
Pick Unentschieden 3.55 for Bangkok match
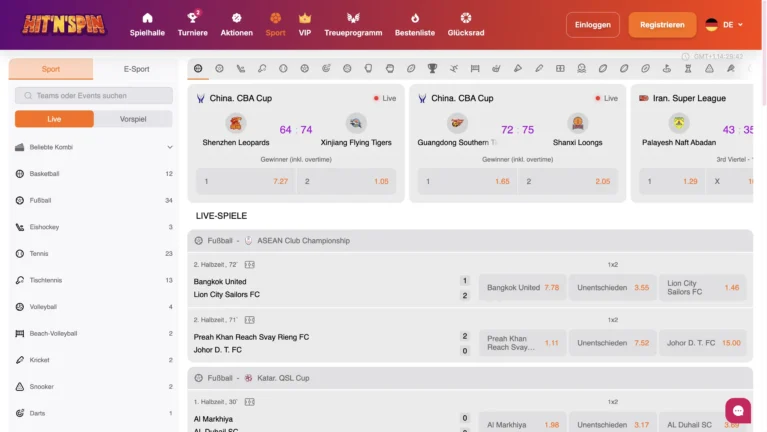[x=612, y=288]
